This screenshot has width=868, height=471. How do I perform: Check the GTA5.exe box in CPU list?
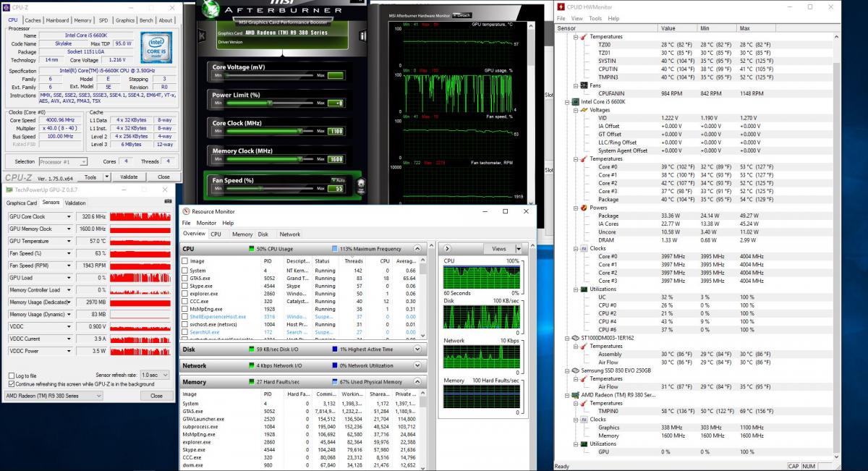pyautogui.click(x=184, y=278)
